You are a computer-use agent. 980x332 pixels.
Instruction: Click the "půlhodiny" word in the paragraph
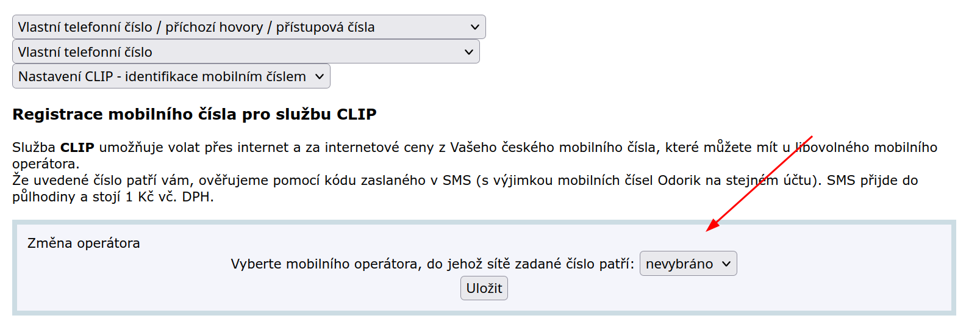pos(43,197)
